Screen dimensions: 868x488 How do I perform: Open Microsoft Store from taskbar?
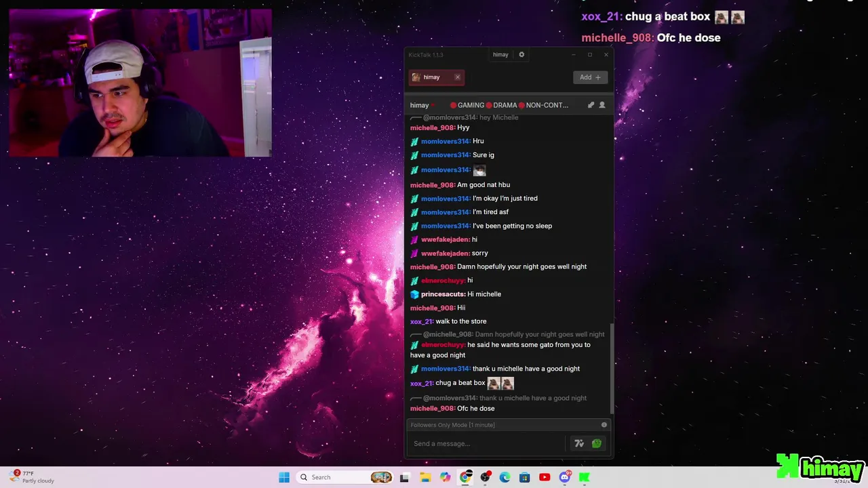point(524,477)
